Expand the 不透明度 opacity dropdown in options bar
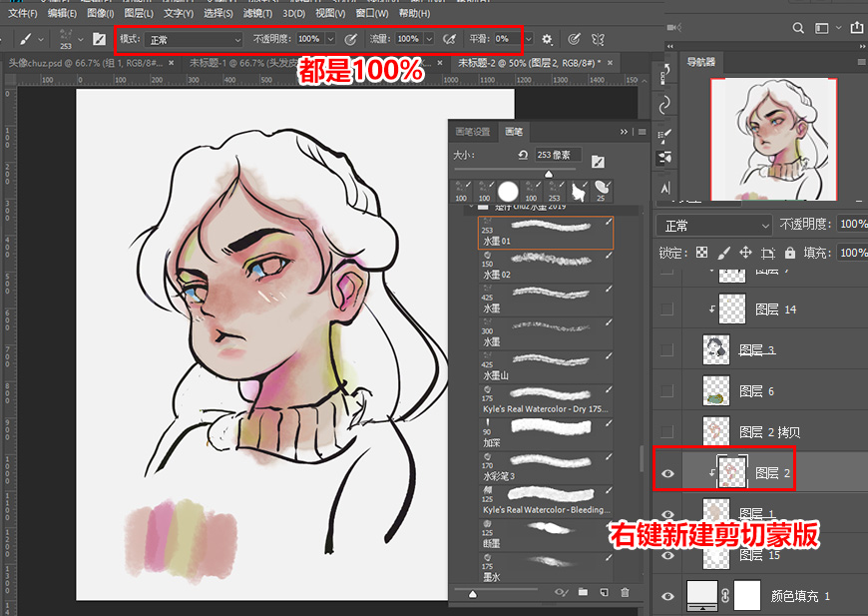This screenshot has width=868, height=616. 331,39
